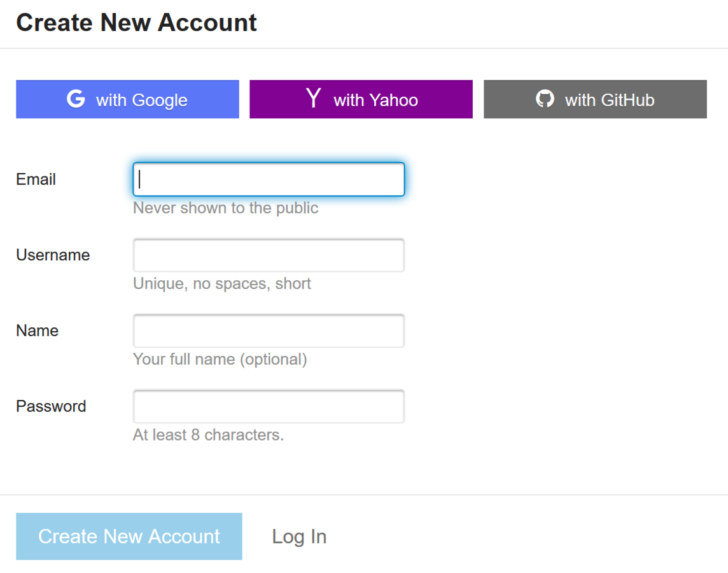Click the Name field label

(37, 330)
